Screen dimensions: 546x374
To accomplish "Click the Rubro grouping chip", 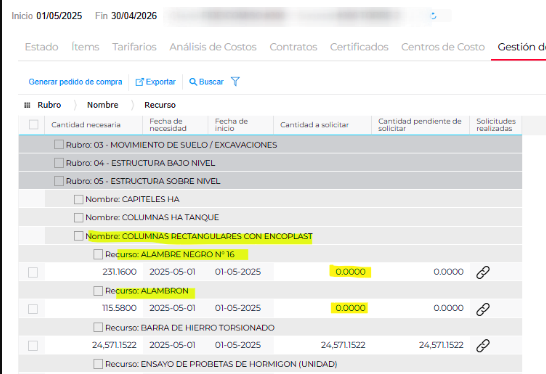I will pos(49,105).
